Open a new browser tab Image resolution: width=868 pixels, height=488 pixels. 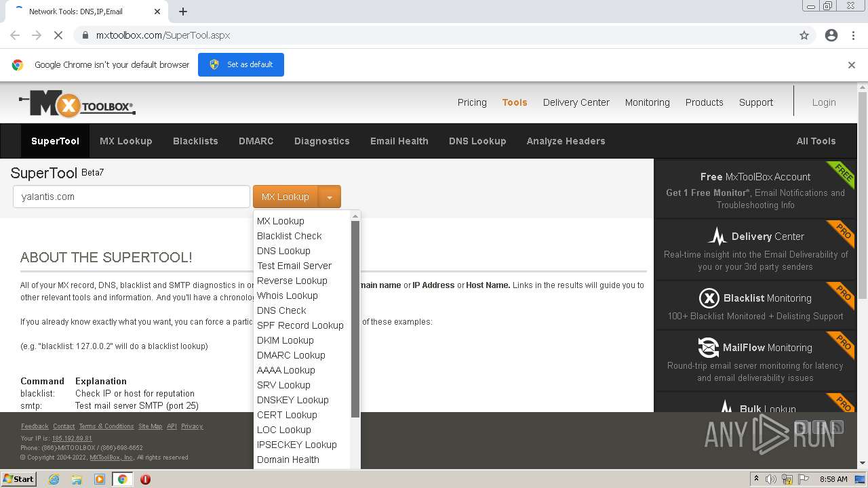click(183, 12)
